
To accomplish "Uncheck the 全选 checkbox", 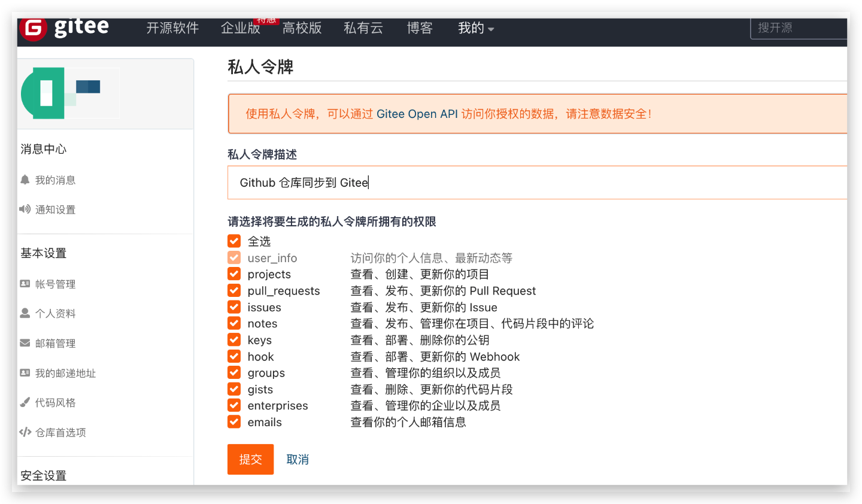I will 233,241.
